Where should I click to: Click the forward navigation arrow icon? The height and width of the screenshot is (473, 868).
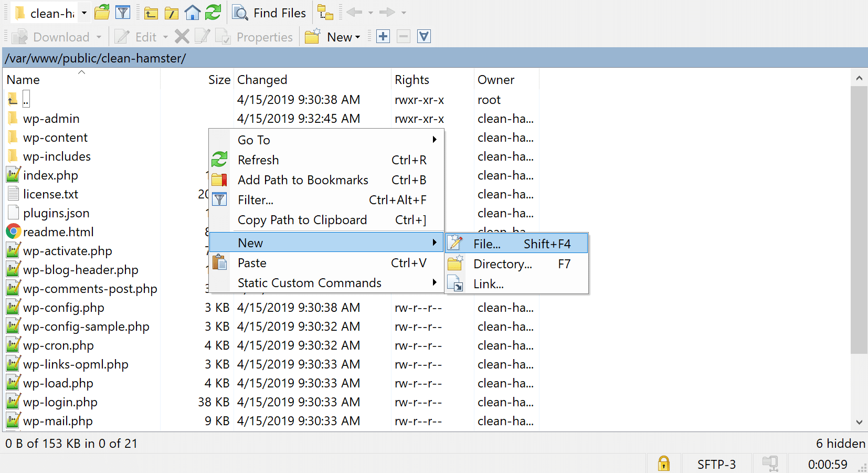[388, 12]
